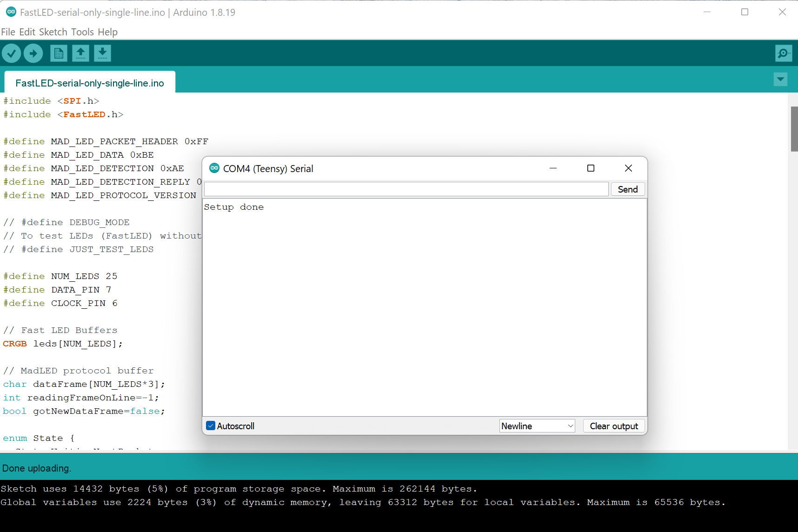Click the '#define DATA_PIN 7' line
The width and height of the screenshot is (798, 532).
57,290
